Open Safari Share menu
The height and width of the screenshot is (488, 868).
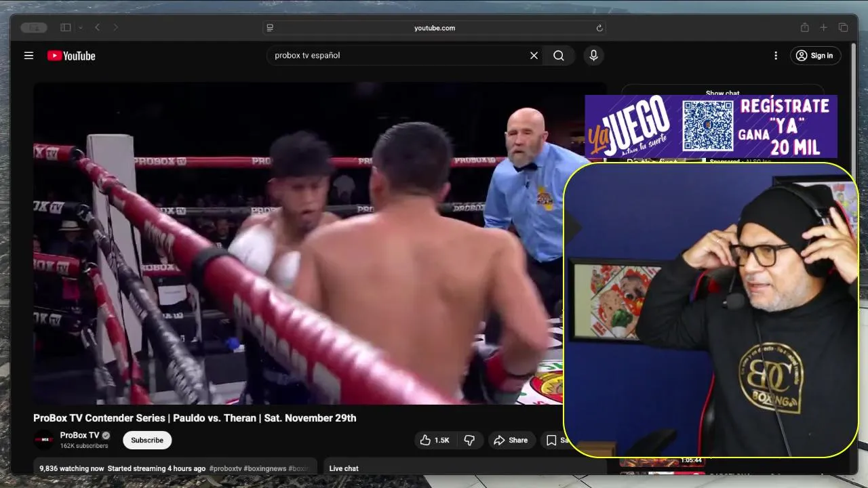pyautogui.click(x=804, y=28)
